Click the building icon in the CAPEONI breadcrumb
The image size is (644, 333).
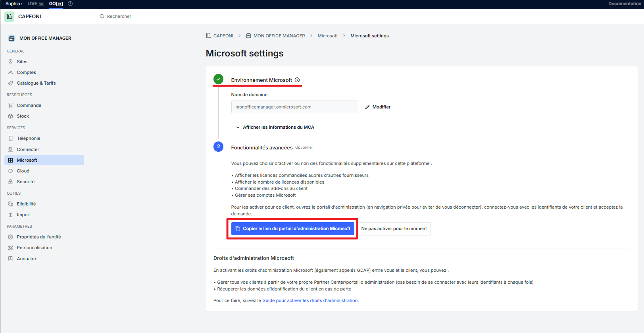click(x=208, y=35)
